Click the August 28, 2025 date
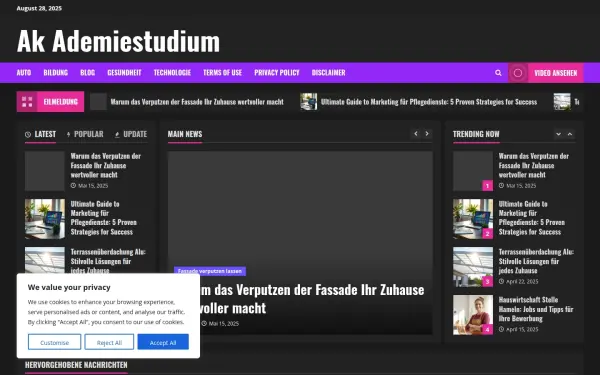The image size is (600, 375). (x=39, y=8)
